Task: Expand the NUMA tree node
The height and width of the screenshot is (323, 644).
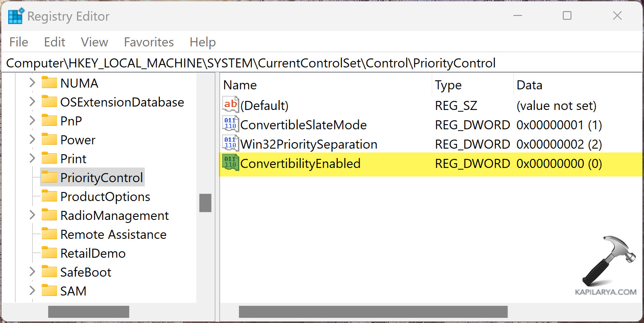Action: (32, 83)
